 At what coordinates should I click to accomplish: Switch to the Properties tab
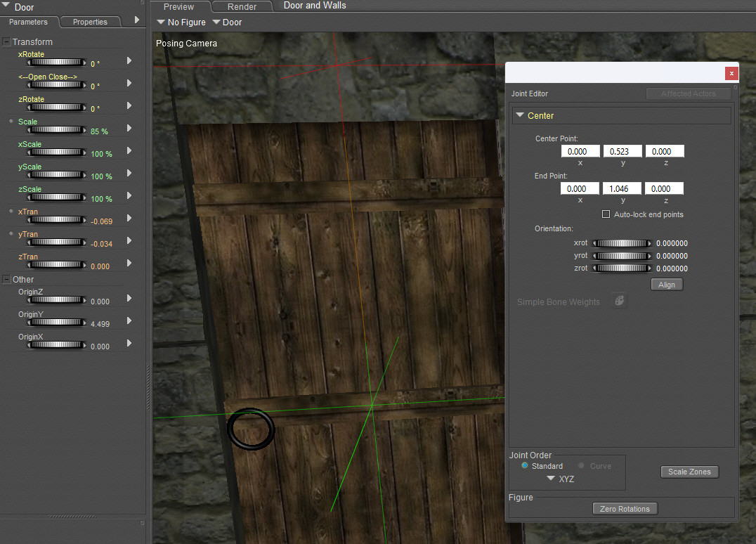(x=90, y=22)
